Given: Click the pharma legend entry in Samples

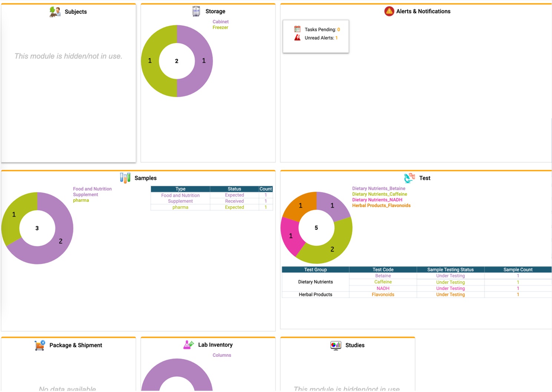Looking at the screenshot, I should pyautogui.click(x=81, y=200).
